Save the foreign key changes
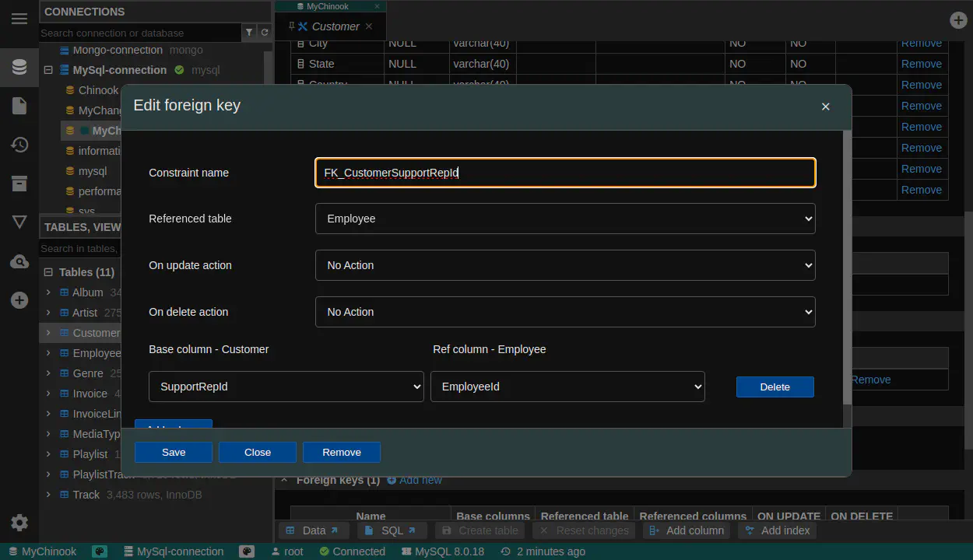Screen dimensions: 973x560 174,452
